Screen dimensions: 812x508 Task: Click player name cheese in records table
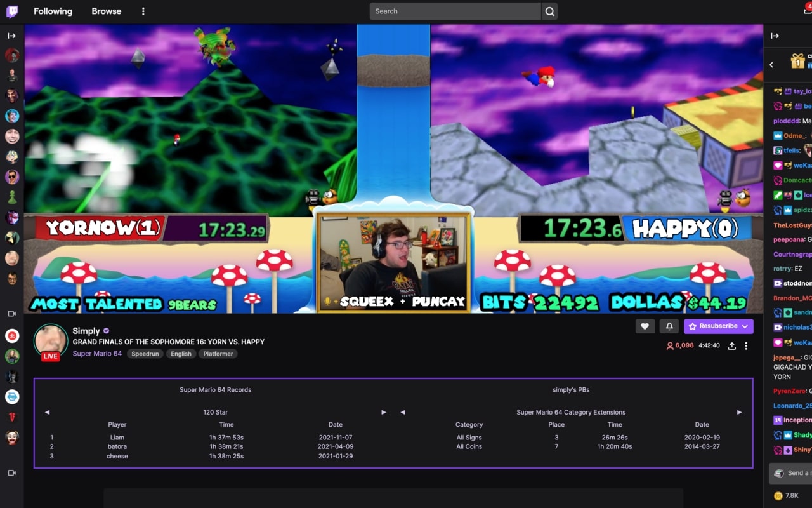(117, 456)
